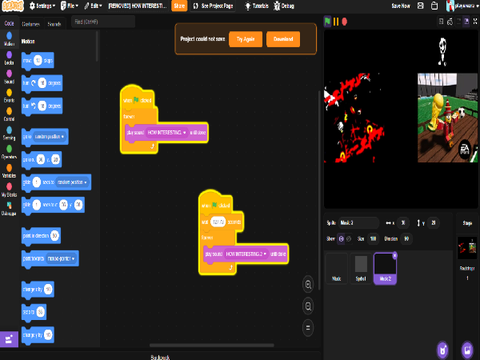The width and height of the screenshot is (480, 360).
Task: Select the Motion block category
Action: pos(9,39)
